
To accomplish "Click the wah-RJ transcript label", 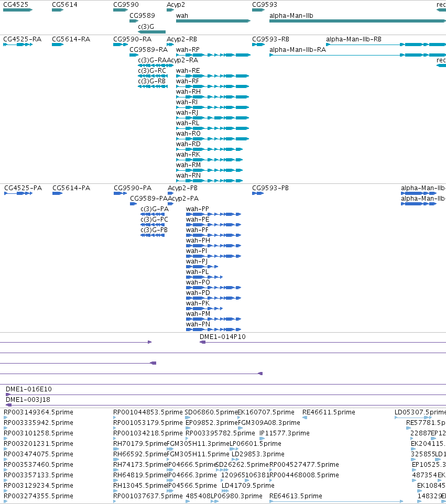I will (187, 113).
